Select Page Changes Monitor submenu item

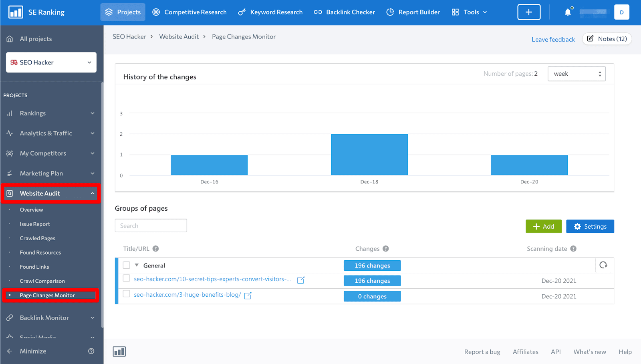[47, 296]
